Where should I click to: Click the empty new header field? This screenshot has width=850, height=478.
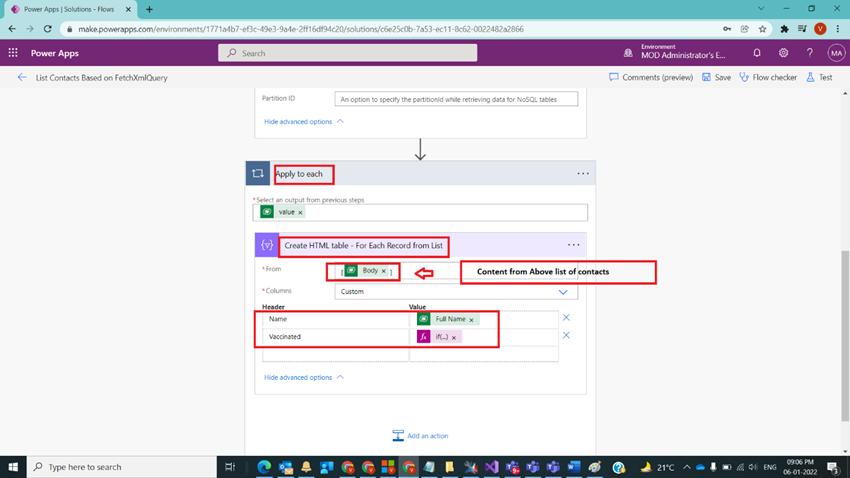[336, 354]
